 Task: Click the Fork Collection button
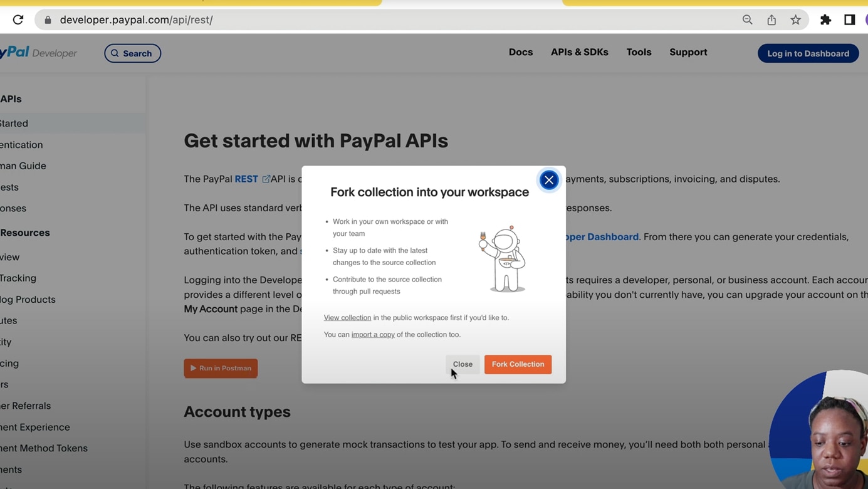pyautogui.click(x=518, y=364)
